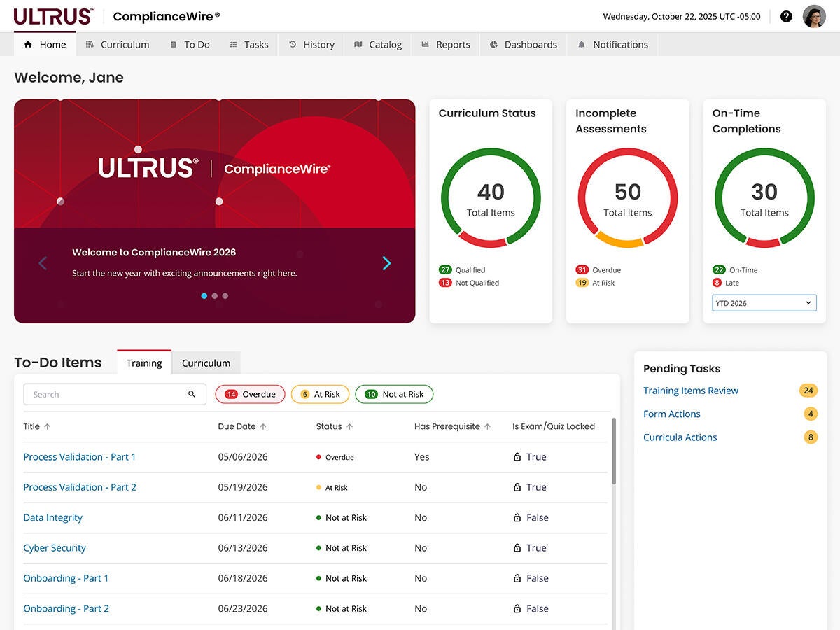Open the To Do nav tab
The image size is (840, 630).
coord(190,44)
